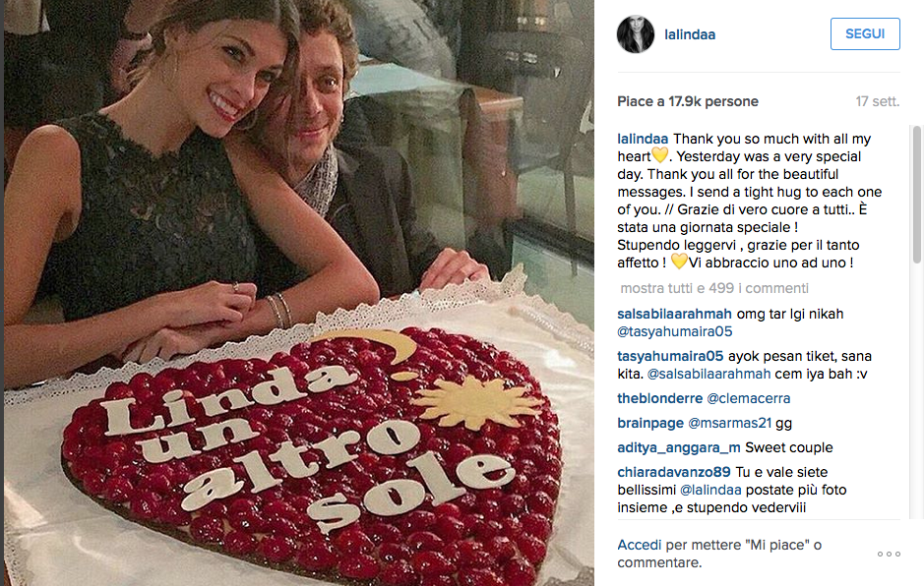The width and height of the screenshot is (924, 586).
Task: Open the three-dots options menu
Action: click(x=888, y=555)
